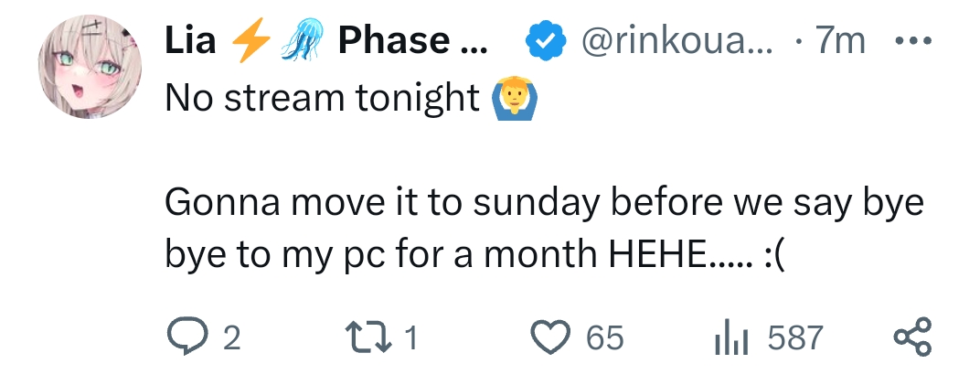Click the lightning bolt emoji in name
Image resolution: width=980 pixels, height=385 pixels.
pos(246,42)
